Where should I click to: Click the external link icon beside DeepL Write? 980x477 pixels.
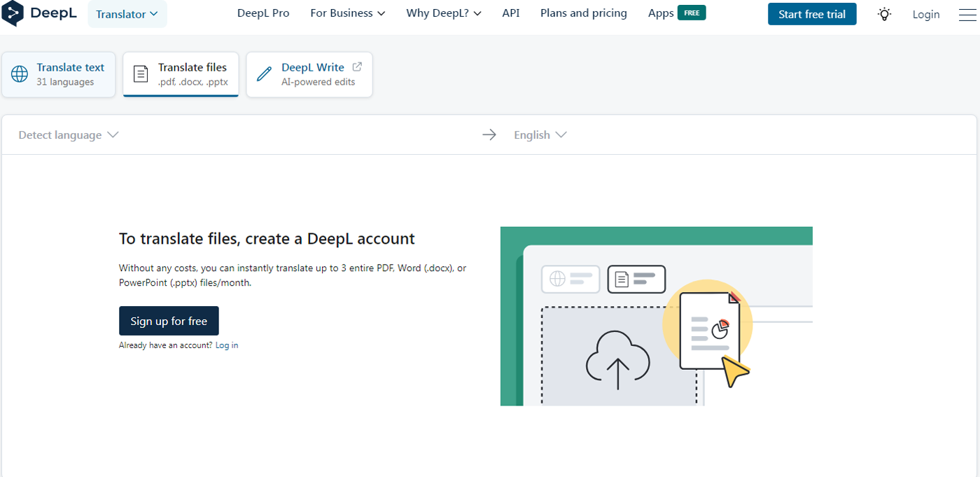click(357, 67)
